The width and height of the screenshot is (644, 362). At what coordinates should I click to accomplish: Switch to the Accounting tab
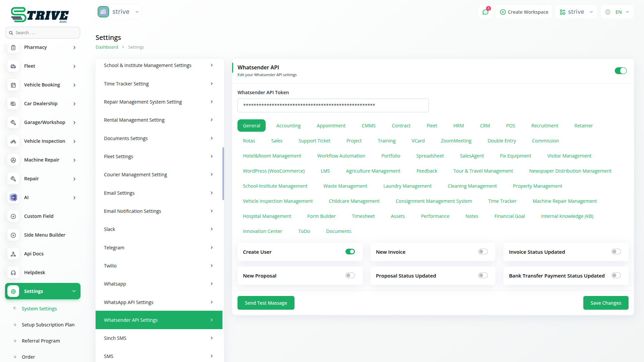[288, 126]
